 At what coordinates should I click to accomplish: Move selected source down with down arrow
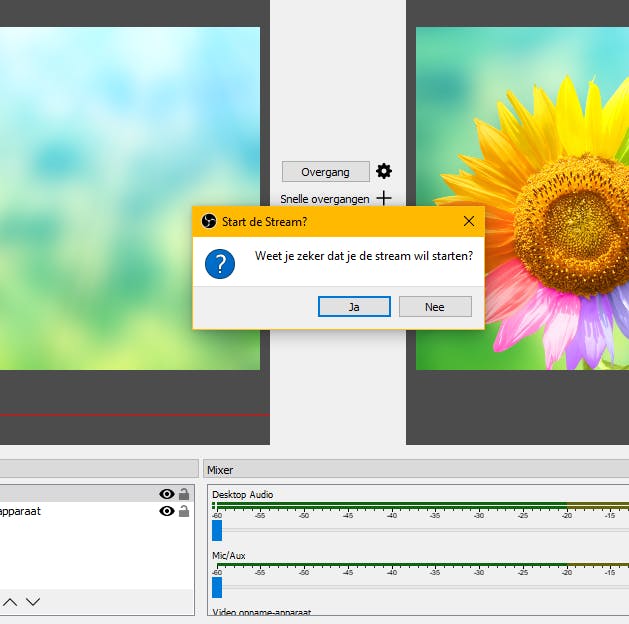(x=33, y=602)
